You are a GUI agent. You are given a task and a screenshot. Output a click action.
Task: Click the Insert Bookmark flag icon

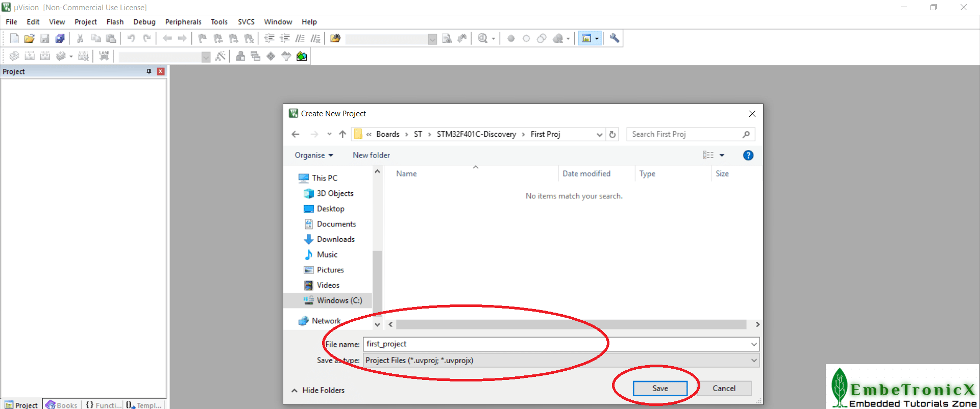[203, 38]
